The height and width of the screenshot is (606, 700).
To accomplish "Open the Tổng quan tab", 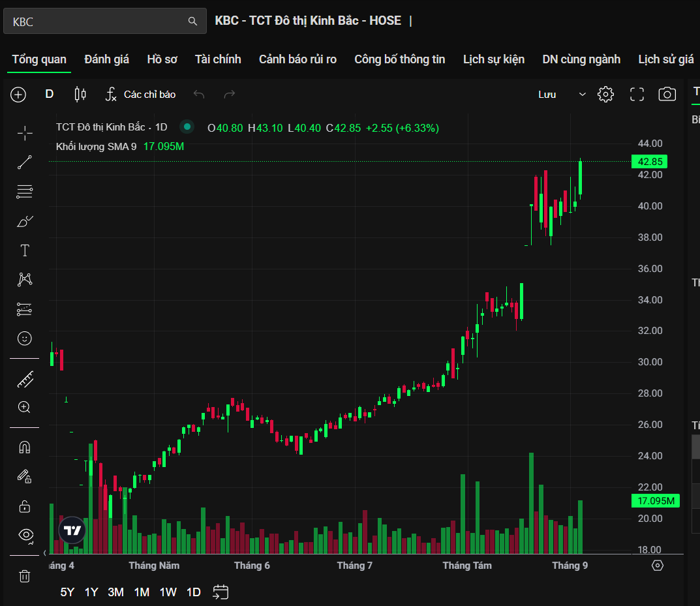I will [39, 59].
